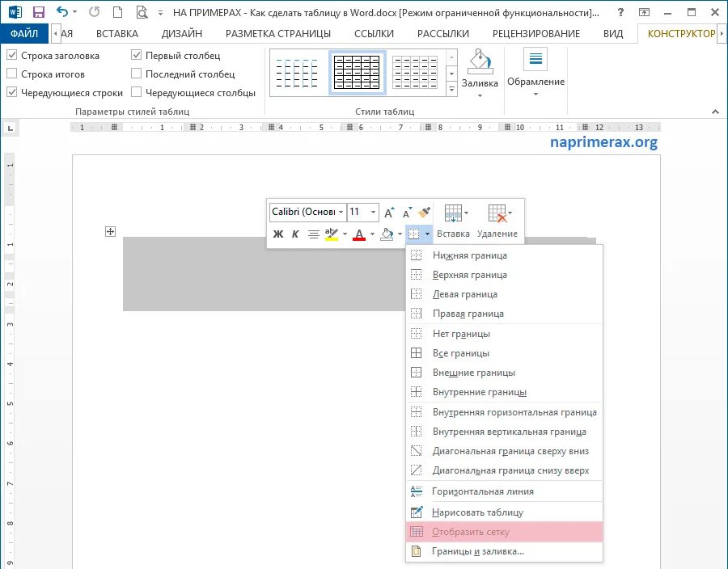Click the text alignment icon in mini toolbar
728x569 pixels.
click(314, 234)
